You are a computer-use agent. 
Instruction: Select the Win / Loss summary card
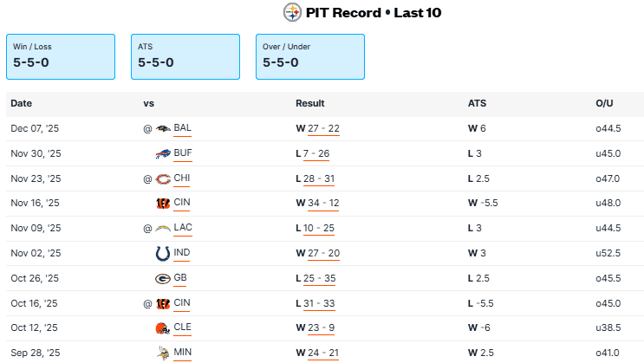61,56
